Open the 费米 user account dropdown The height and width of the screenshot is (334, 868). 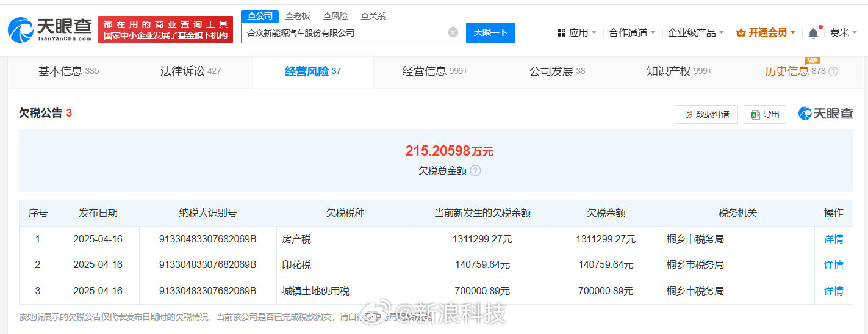point(843,32)
